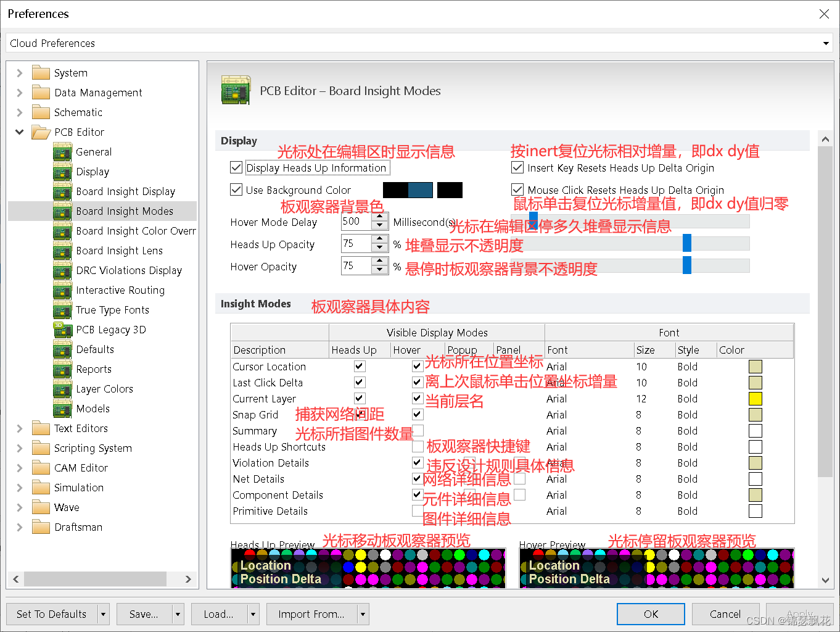The height and width of the screenshot is (632, 840).
Task: Toggle Heads Up checkbox for Cursor Location
Action: pyautogui.click(x=360, y=366)
